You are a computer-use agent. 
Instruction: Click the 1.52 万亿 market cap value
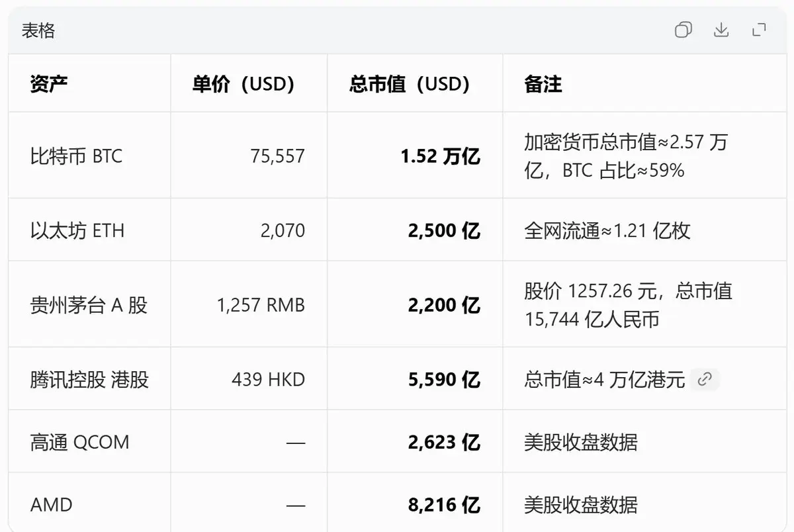pos(441,156)
